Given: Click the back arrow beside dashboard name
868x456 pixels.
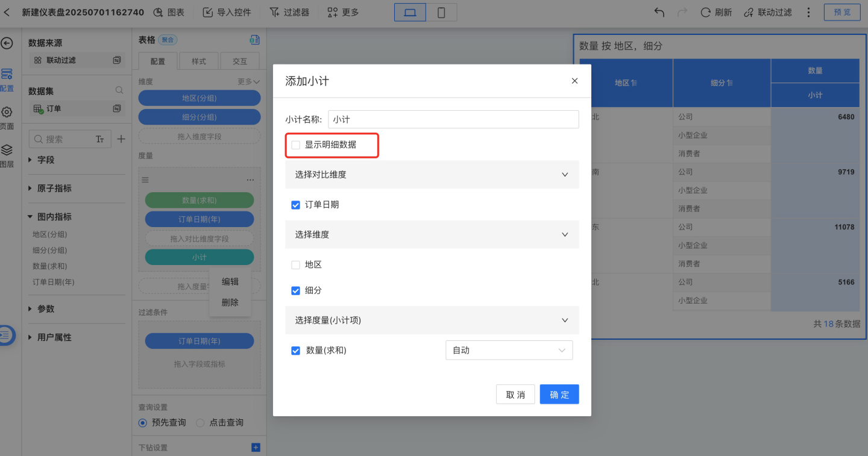Looking at the screenshot, I should 7,12.
